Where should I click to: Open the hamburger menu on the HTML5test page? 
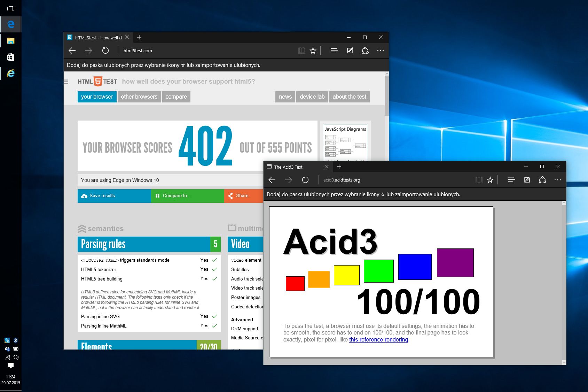click(x=66, y=82)
